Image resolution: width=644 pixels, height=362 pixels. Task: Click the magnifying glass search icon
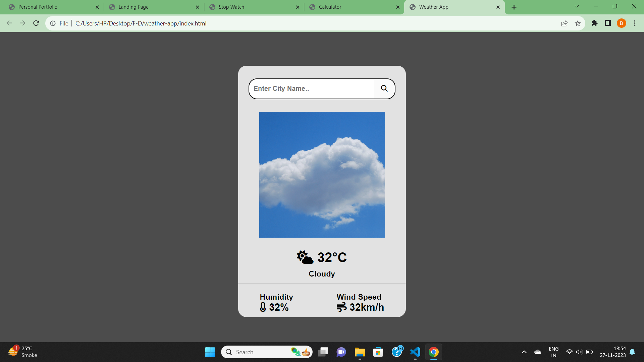point(384,88)
